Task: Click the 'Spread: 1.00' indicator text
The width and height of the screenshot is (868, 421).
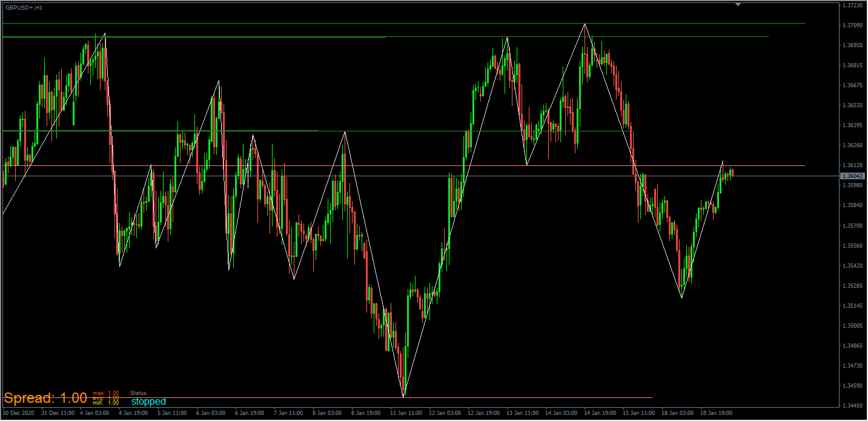Action: (45, 398)
